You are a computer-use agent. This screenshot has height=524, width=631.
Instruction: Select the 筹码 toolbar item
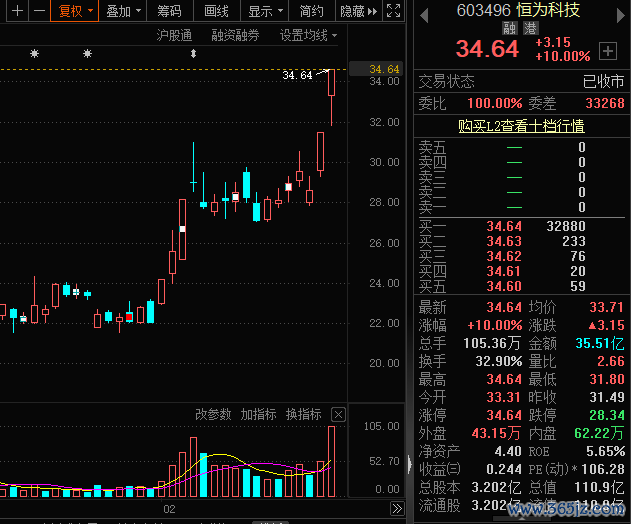point(169,11)
